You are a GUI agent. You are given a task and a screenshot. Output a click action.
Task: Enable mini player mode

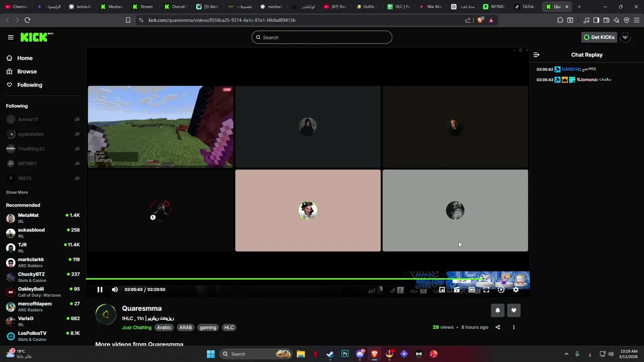[442, 290]
